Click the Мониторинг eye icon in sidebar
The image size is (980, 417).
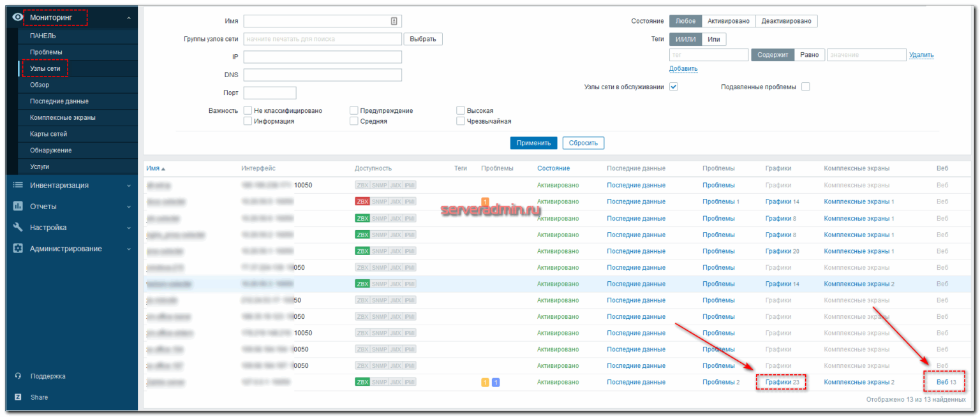(x=17, y=17)
